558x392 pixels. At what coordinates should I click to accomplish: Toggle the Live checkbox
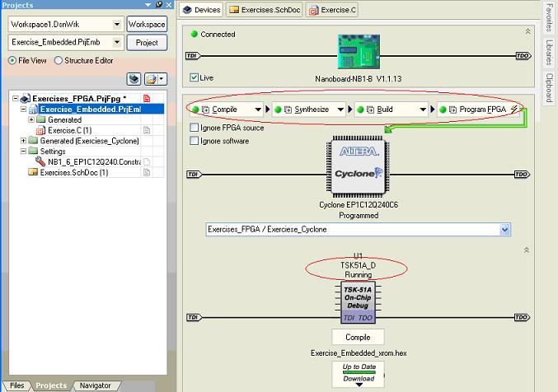[x=194, y=77]
